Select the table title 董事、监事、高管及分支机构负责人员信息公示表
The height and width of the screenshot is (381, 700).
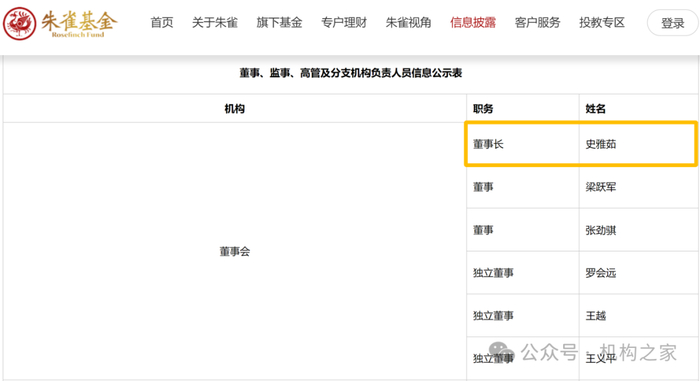(x=350, y=73)
